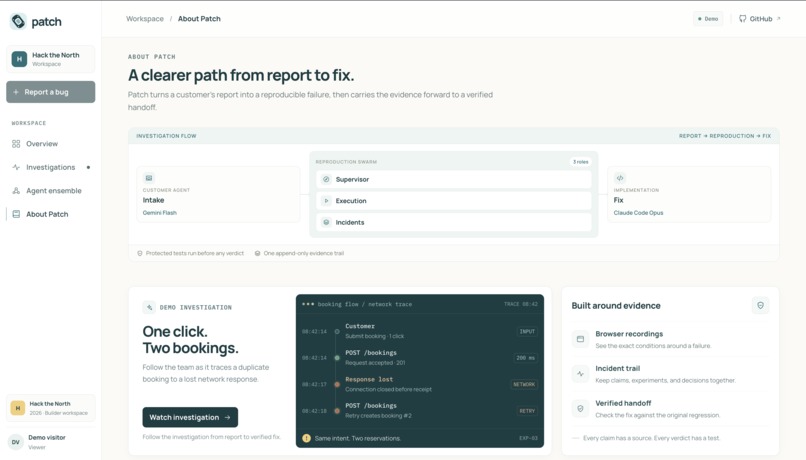Click the NETWORK tag in trace
This screenshot has height=460, width=806.
tap(524, 384)
